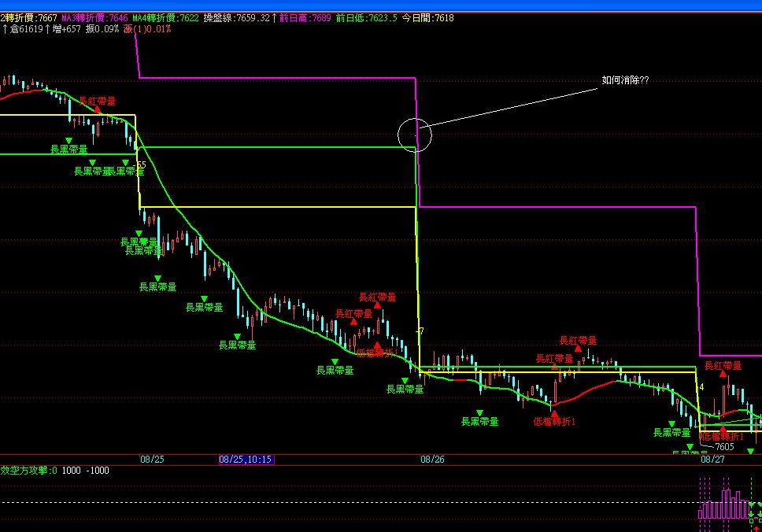Click the 漲(1)0.01% change readout
The width and height of the screenshot is (762, 532).
[x=147, y=29]
